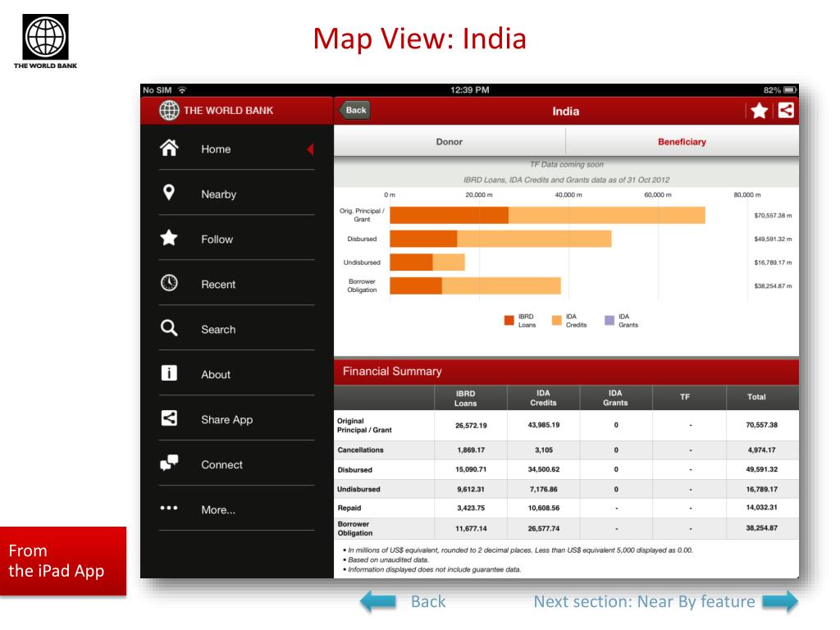Click the value 43,985.19 in the table
This screenshot has height=630, width=840.
pos(544,425)
